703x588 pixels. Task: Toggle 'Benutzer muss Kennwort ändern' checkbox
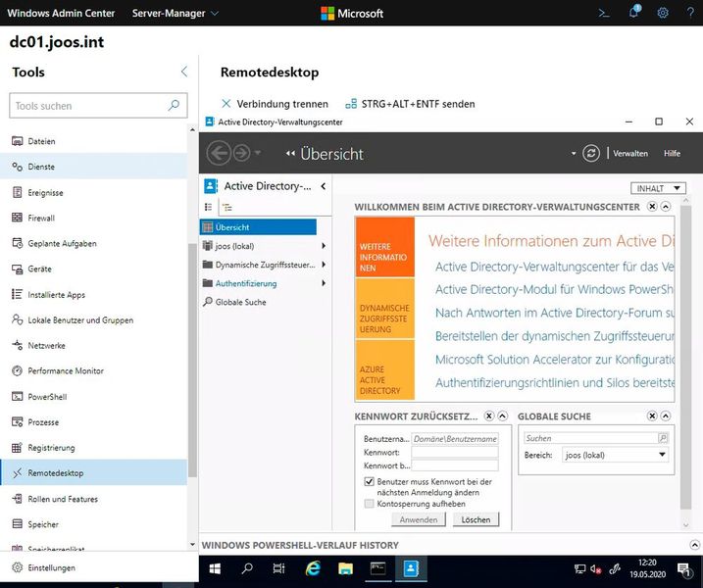pos(369,482)
